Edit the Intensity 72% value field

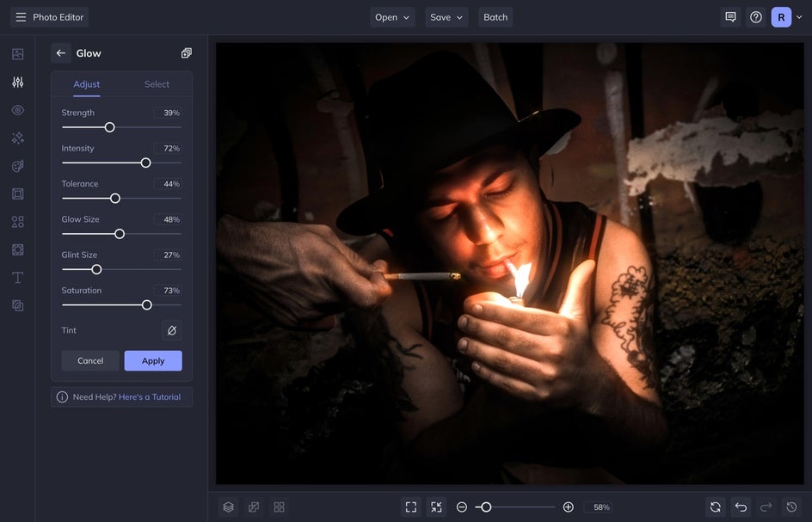click(x=168, y=148)
